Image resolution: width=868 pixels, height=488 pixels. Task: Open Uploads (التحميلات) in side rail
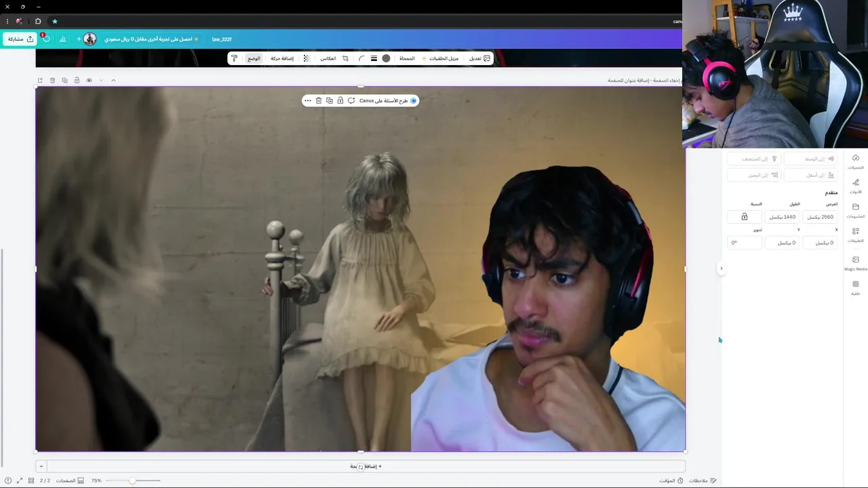(x=856, y=161)
